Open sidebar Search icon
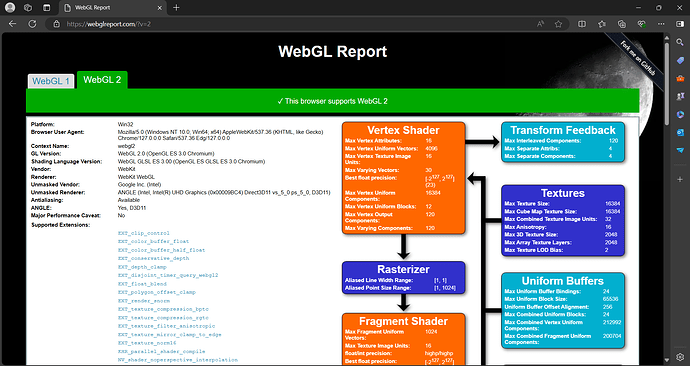 tap(680, 42)
